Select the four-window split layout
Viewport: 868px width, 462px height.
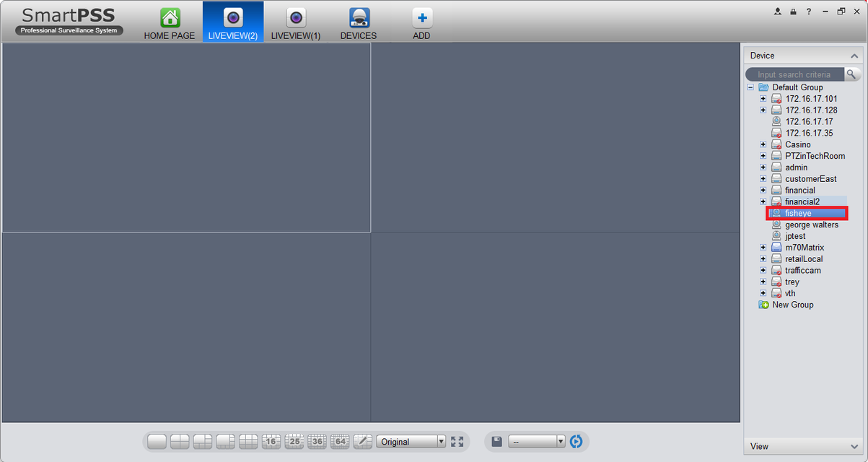click(180, 442)
